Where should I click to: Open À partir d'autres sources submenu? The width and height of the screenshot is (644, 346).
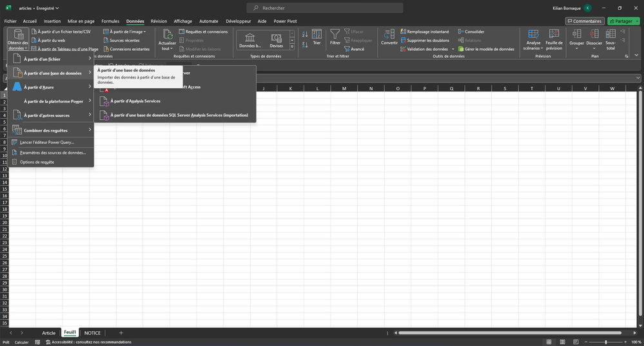click(x=52, y=115)
